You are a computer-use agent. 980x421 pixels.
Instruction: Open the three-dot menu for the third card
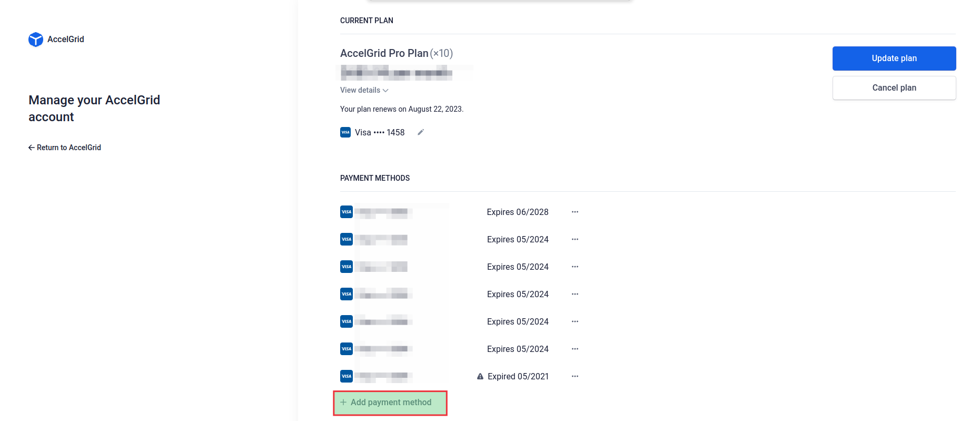point(575,267)
